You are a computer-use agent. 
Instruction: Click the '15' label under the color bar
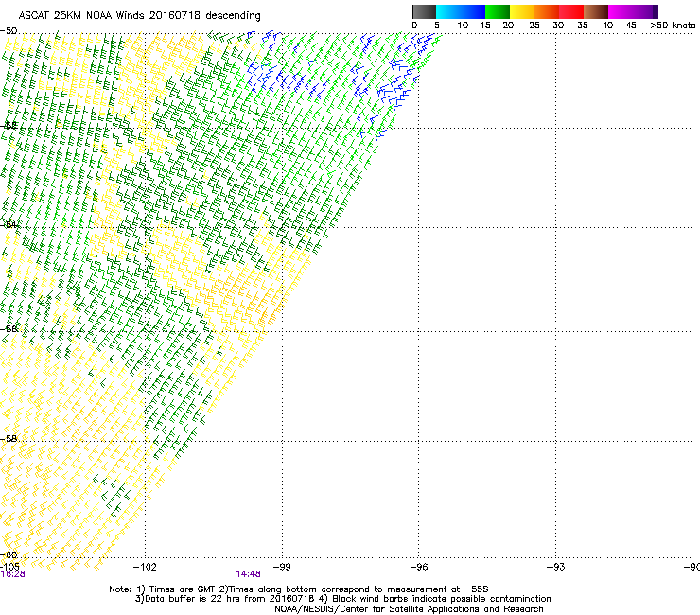click(x=485, y=26)
